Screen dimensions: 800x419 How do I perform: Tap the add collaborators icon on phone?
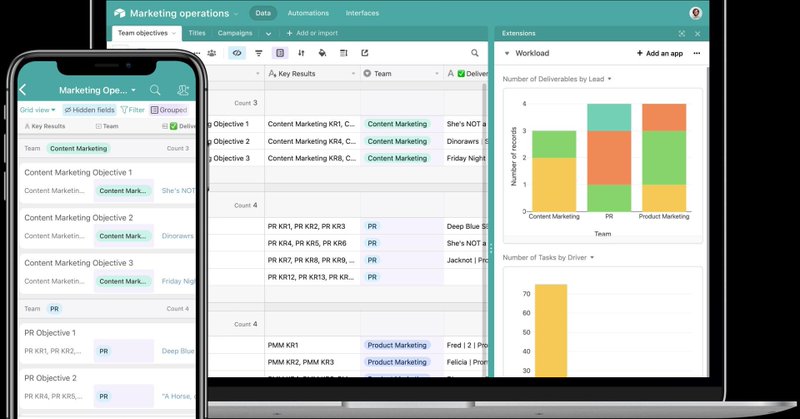183,90
